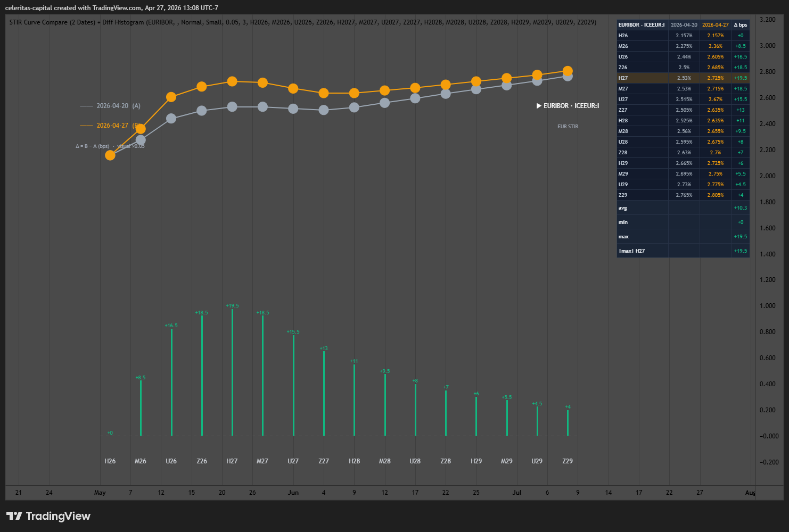
Task: Click the orange Z27 curve dot
Action: point(324,93)
